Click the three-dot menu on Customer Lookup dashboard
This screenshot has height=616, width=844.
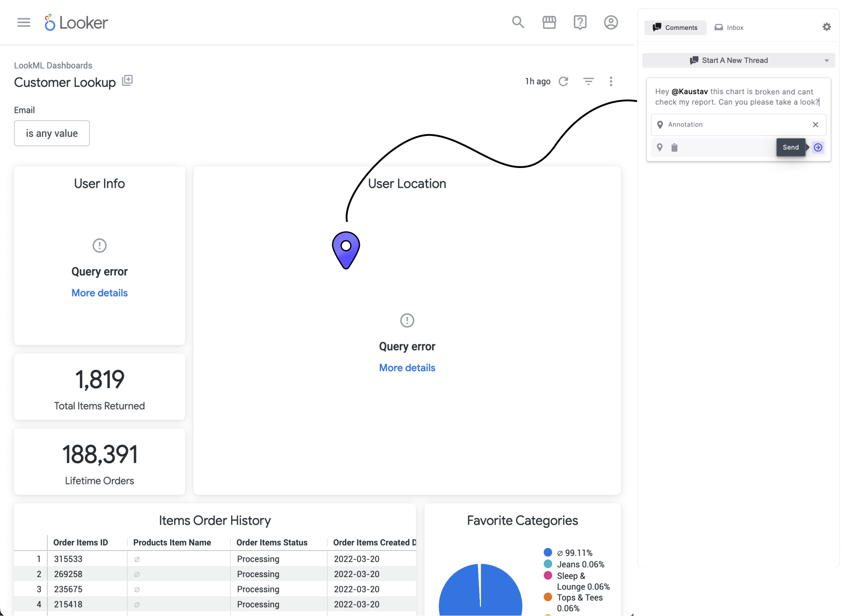click(x=611, y=81)
